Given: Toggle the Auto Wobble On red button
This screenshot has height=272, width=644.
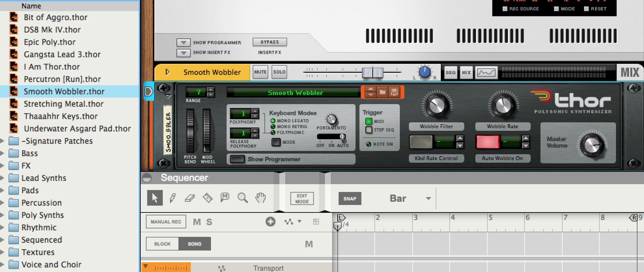Looking at the screenshot, I should point(487,142).
